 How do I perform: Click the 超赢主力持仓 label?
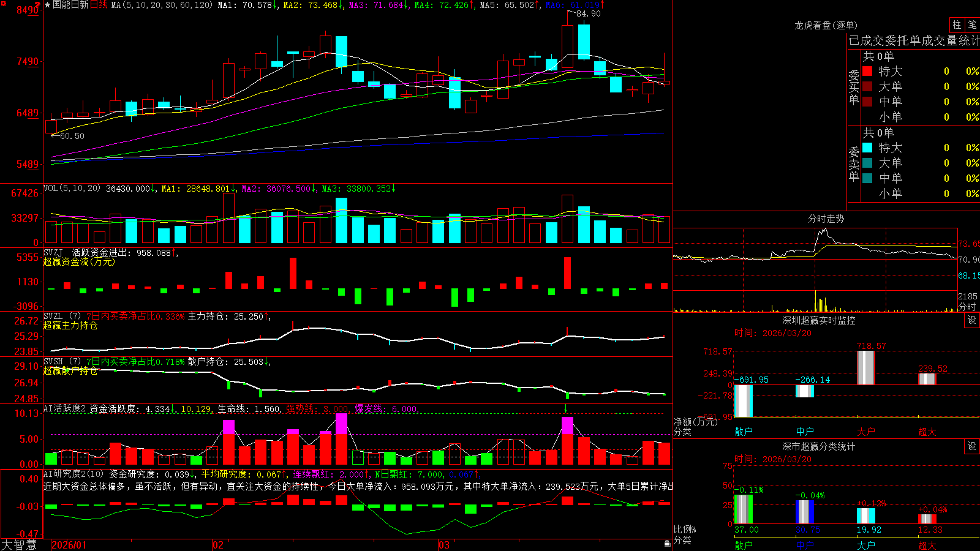pos(70,325)
